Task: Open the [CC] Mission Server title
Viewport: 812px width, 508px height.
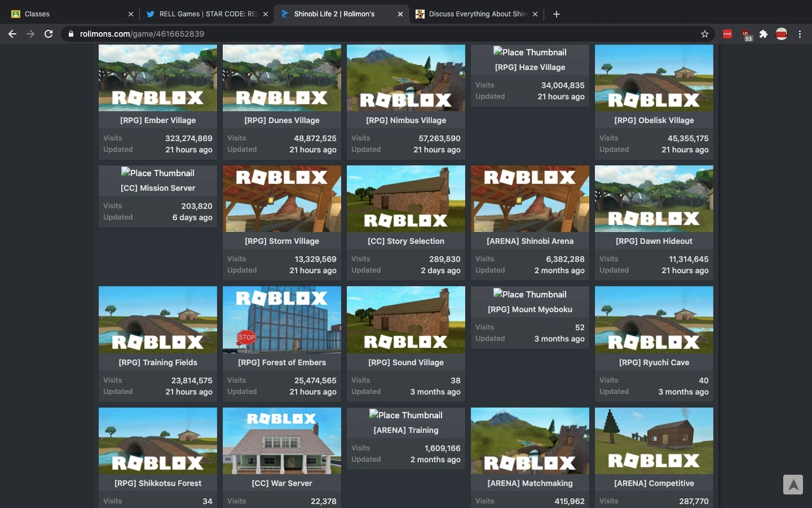Action: [158, 188]
